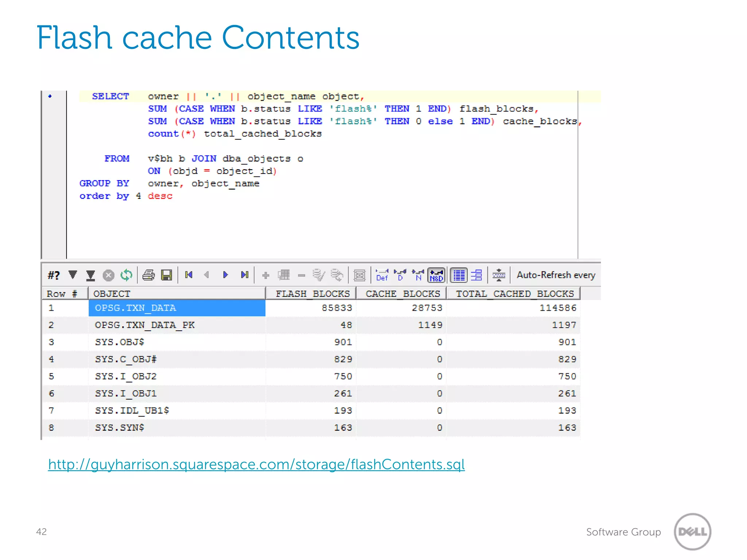Select the SYS.SYN$ cell
747x560 pixels.
coord(177,428)
